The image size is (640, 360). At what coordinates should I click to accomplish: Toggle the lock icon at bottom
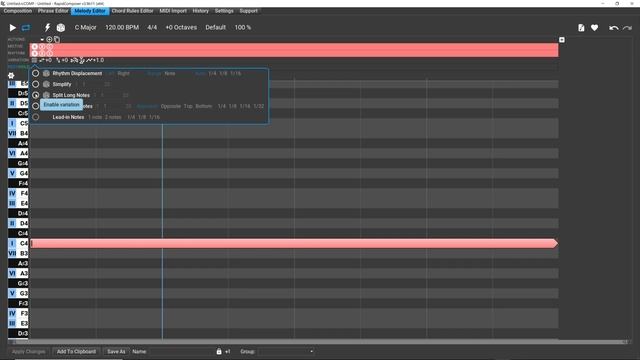pos(219,351)
